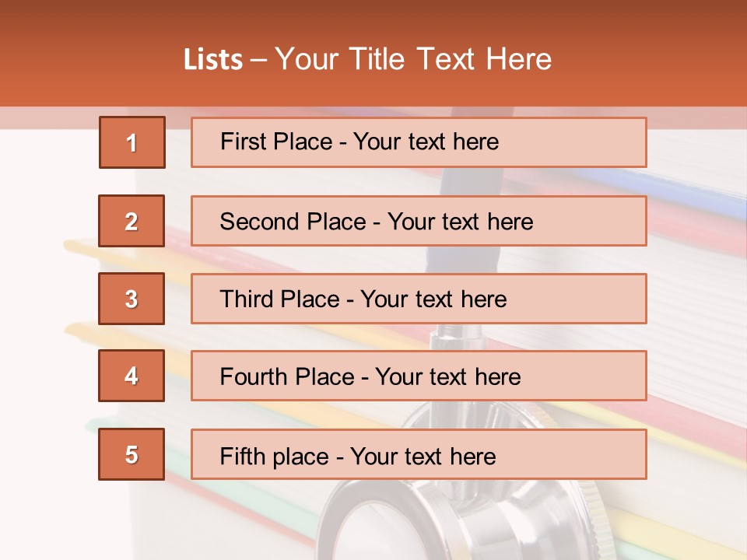The width and height of the screenshot is (747, 560).
Task: Click the orange header banner behind the title
Action: click(x=373, y=54)
